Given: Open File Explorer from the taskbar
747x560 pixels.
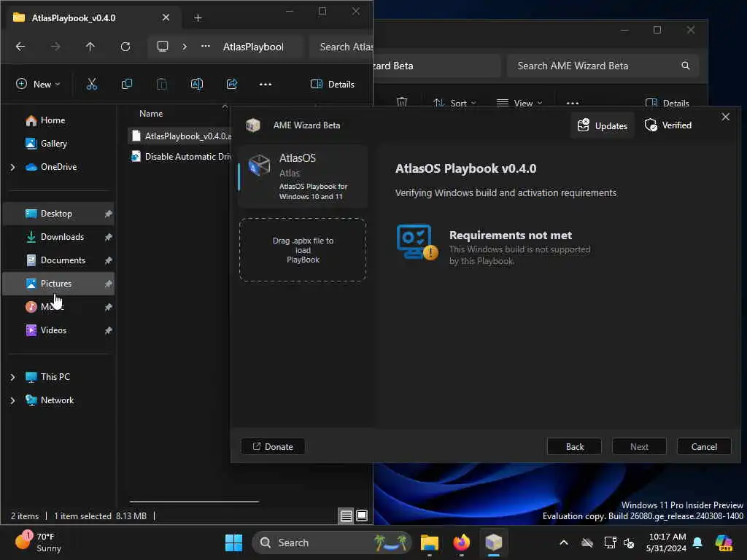Looking at the screenshot, I should tap(429, 542).
